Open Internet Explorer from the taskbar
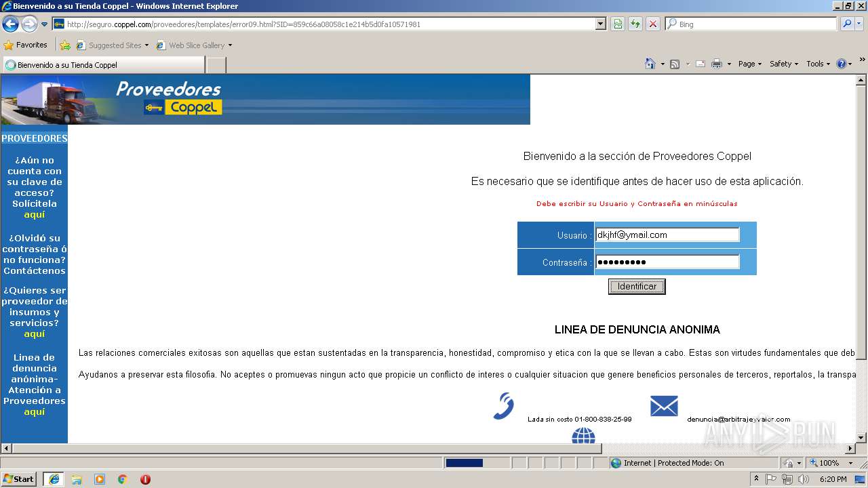868x488 pixels. (54, 479)
